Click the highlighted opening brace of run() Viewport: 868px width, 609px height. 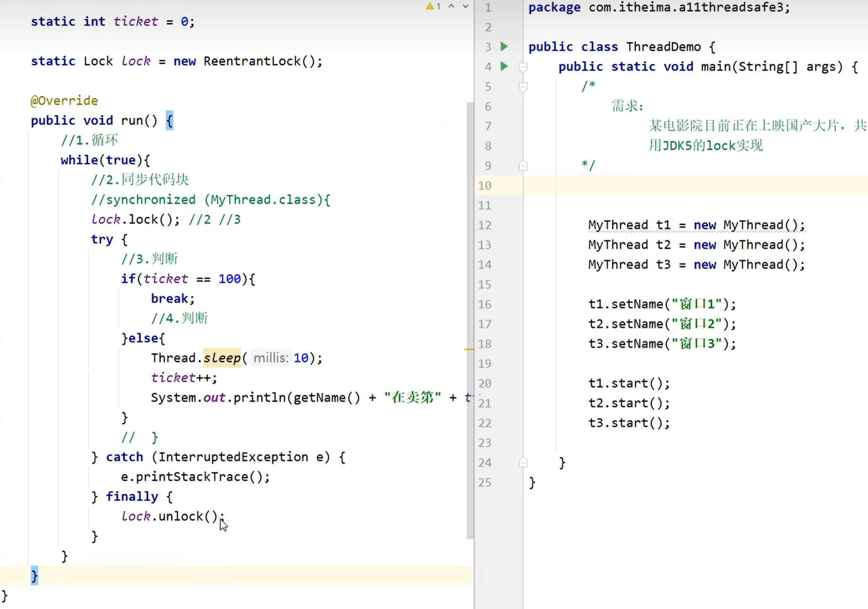(169, 121)
